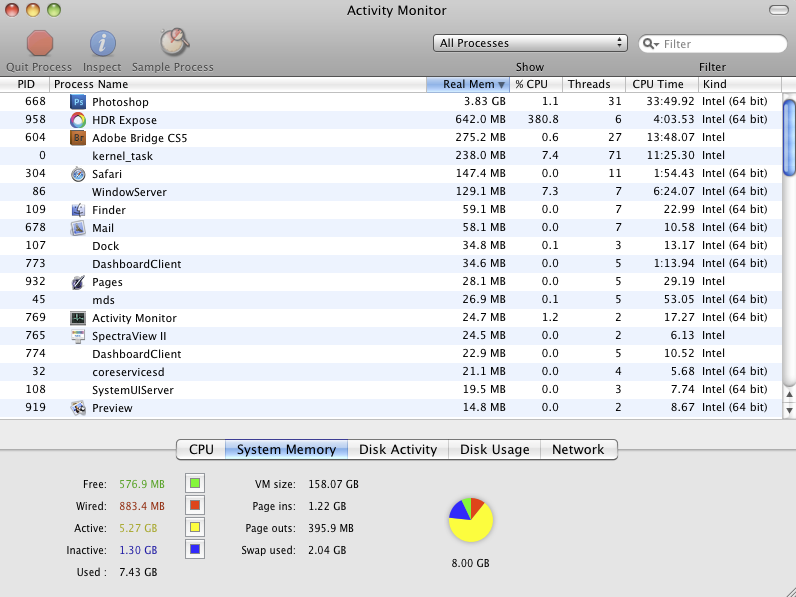Switch to the Disk Activity tab
The width and height of the screenshot is (796, 597).
point(398,450)
